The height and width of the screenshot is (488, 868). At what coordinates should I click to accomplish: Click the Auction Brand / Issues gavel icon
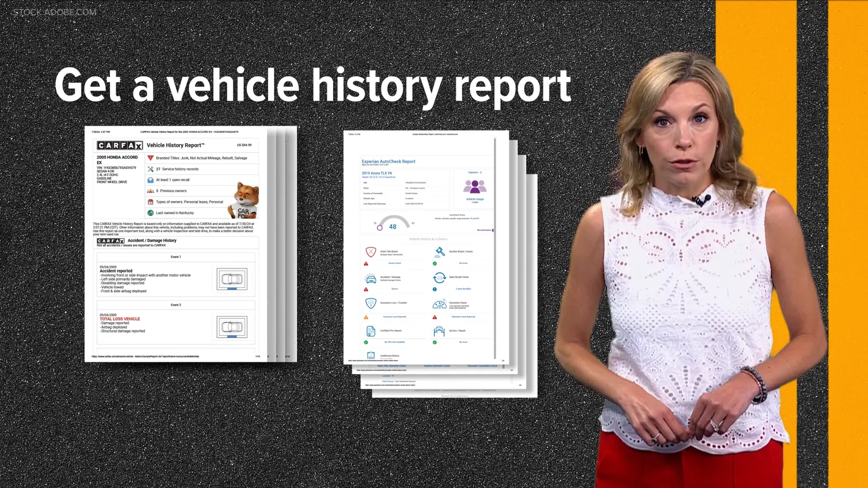pos(439,252)
